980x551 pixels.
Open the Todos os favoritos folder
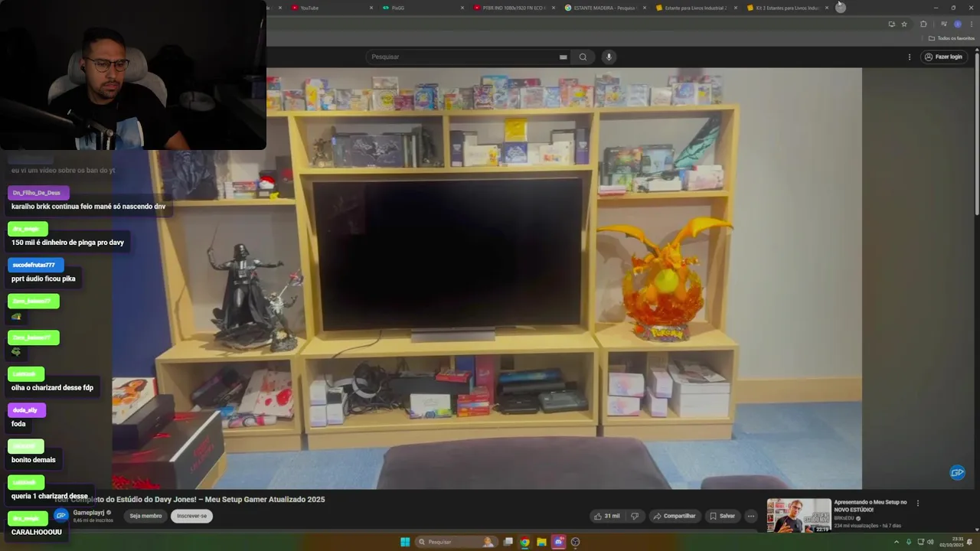coord(952,38)
